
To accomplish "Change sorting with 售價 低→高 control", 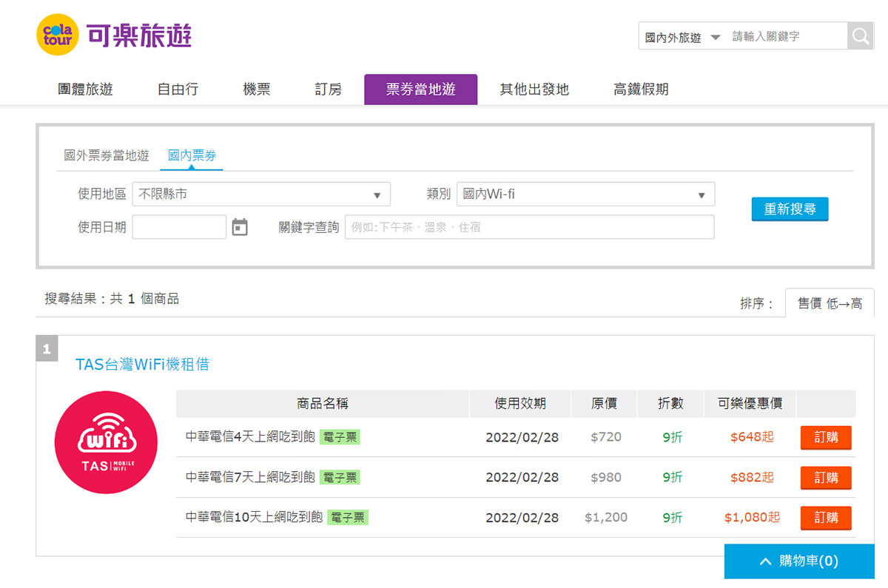I will coord(830,303).
